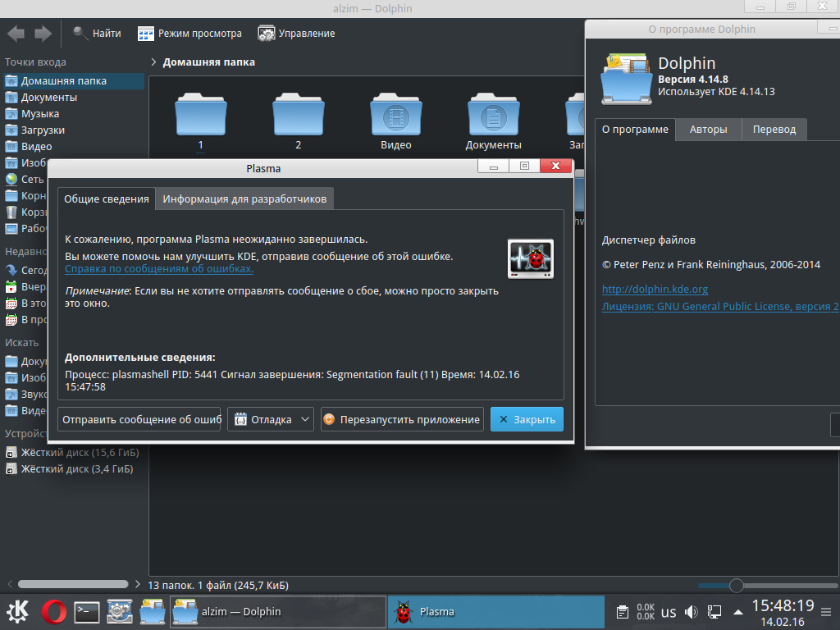Open Музыка in the places sidebar

pyautogui.click(x=73, y=113)
